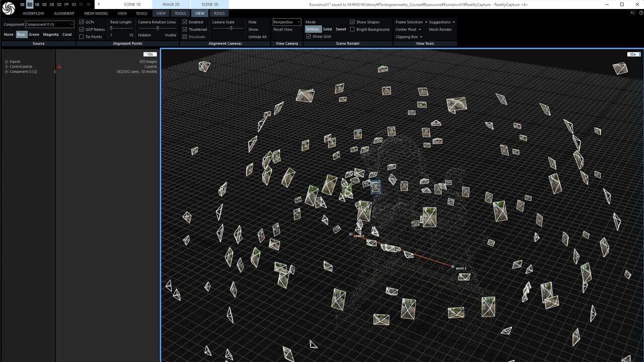Select the first layout icon in title bar
Viewport: 644px width, 362px height.
point(22,5)
